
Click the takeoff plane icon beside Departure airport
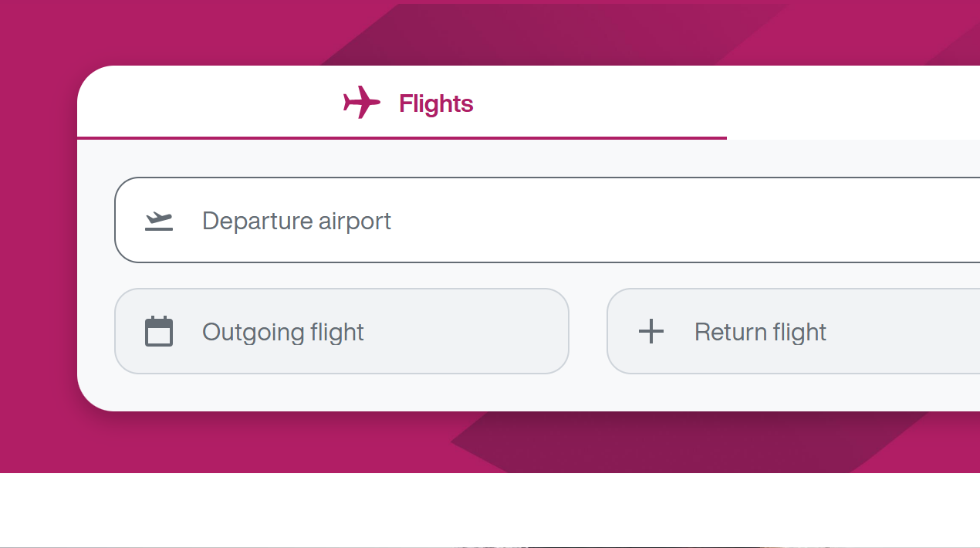[159, 222]
